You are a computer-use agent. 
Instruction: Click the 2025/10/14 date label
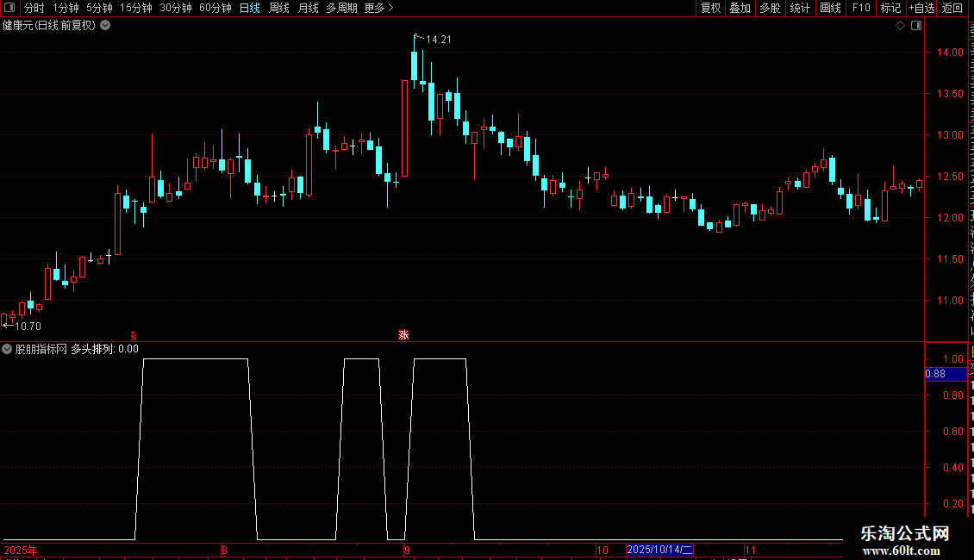coord(659,550)
